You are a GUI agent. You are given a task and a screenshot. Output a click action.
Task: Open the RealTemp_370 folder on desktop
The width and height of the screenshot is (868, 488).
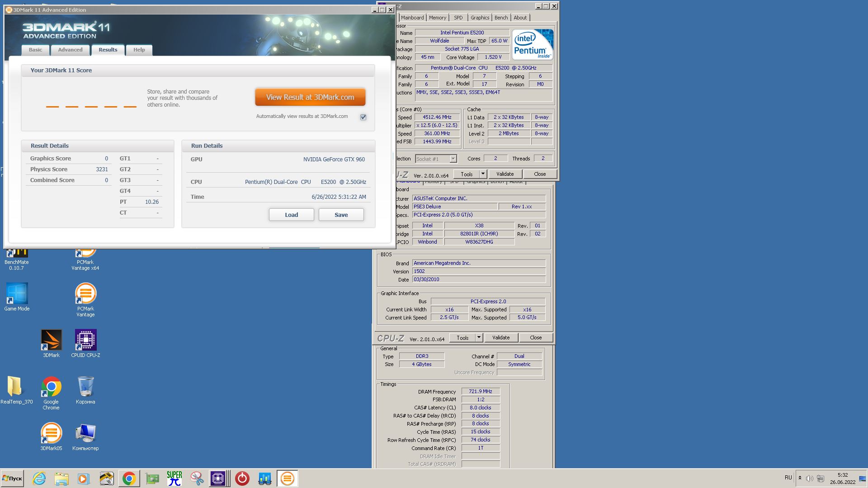point(17,390)
